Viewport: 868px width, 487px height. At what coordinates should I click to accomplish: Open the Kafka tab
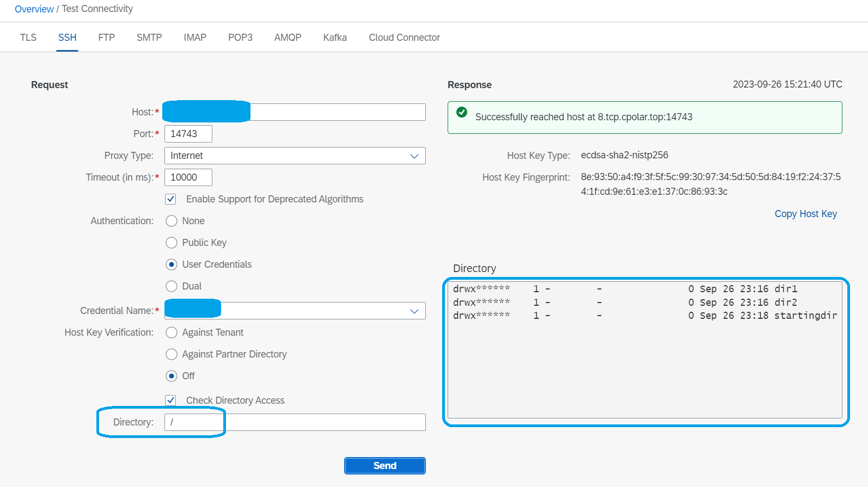335,38
